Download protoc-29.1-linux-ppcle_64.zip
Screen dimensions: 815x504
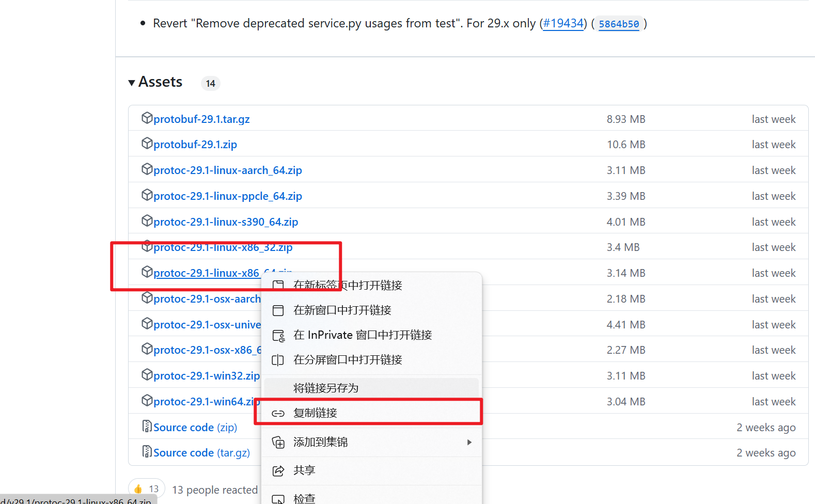(227, 196)
